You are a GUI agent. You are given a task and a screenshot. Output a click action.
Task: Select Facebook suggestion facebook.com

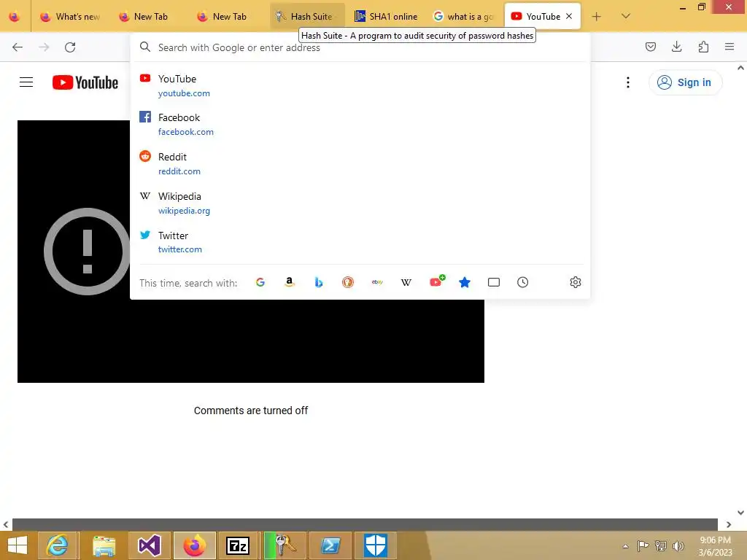[360, 124]
